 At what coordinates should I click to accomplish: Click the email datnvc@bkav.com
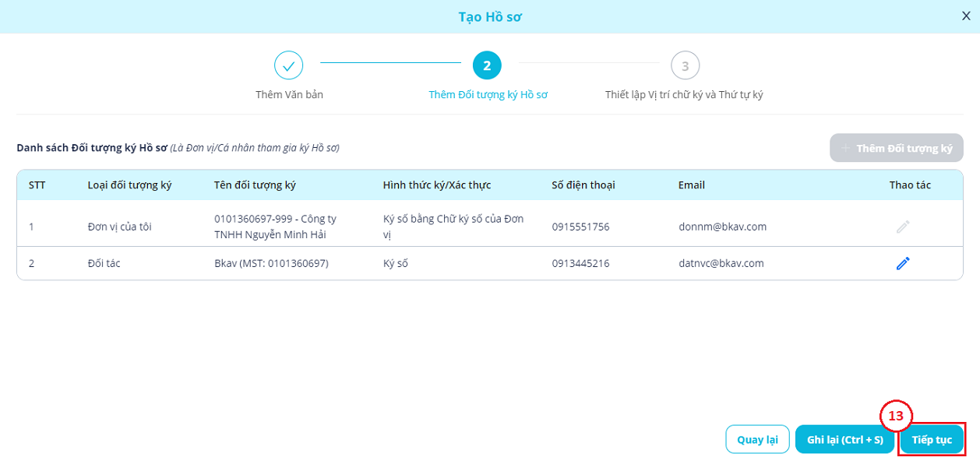tap(721, 264)
